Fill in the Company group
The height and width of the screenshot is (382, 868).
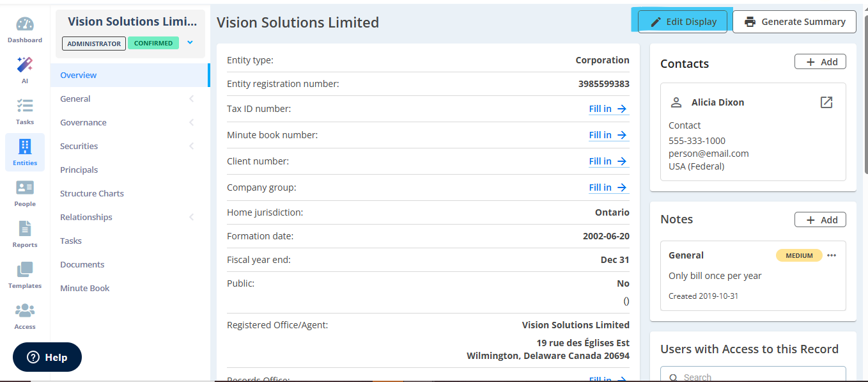608,187
